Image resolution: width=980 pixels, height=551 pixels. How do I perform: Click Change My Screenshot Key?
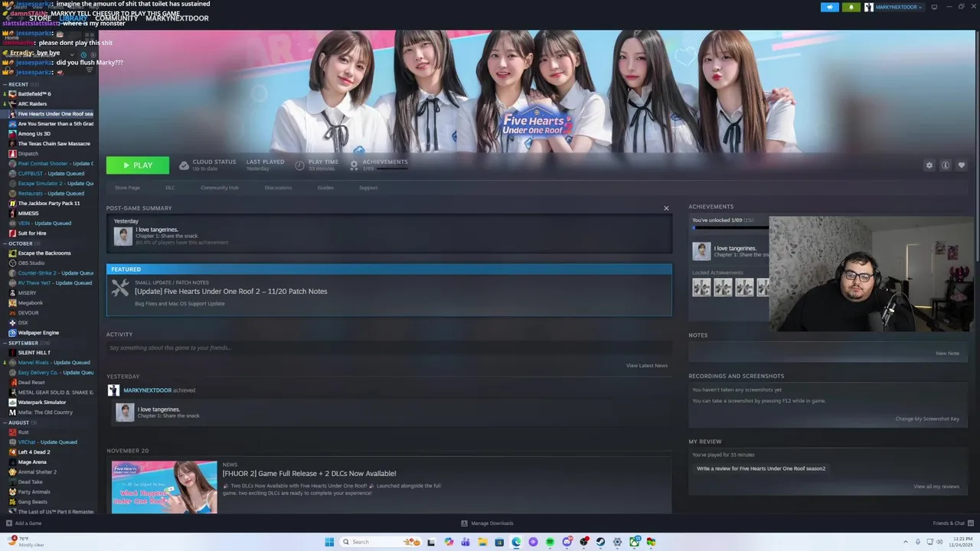927,419
